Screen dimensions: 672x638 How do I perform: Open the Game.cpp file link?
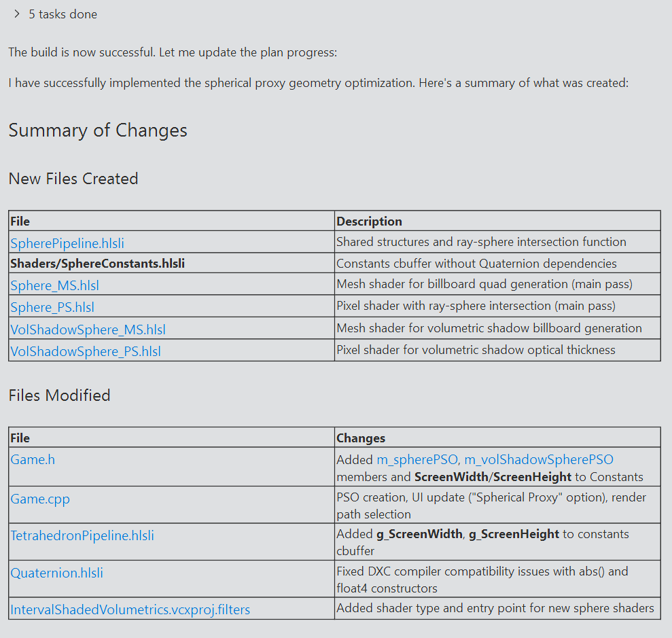point(40,499)
